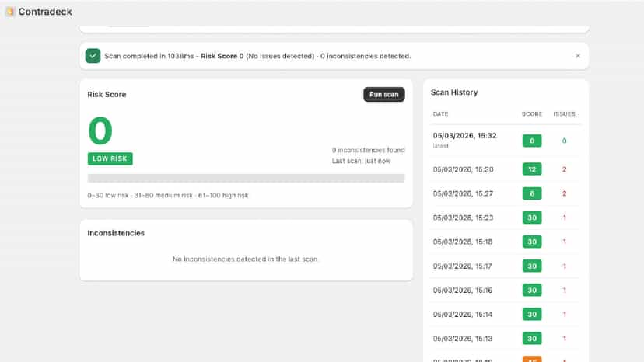Viewport: 644px width, 362px height.
Task: Click score badge 30 for 15:16 scan
Action: pos(532,291)
